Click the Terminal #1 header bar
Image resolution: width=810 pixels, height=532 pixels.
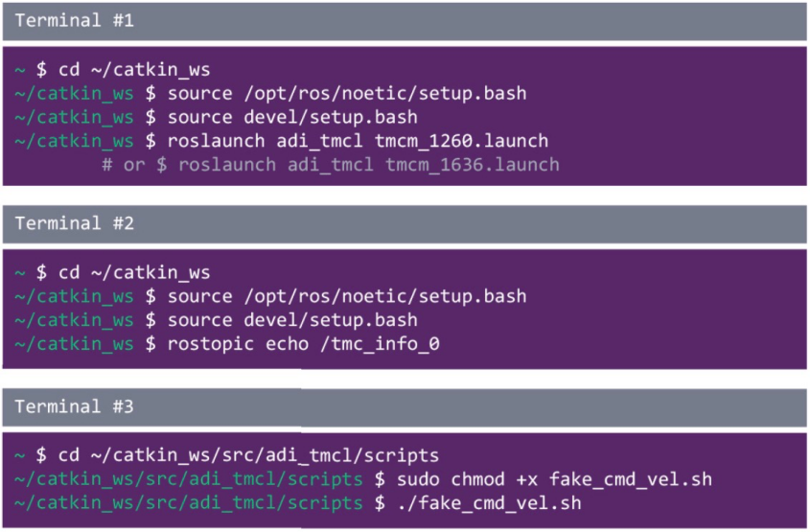405,21
